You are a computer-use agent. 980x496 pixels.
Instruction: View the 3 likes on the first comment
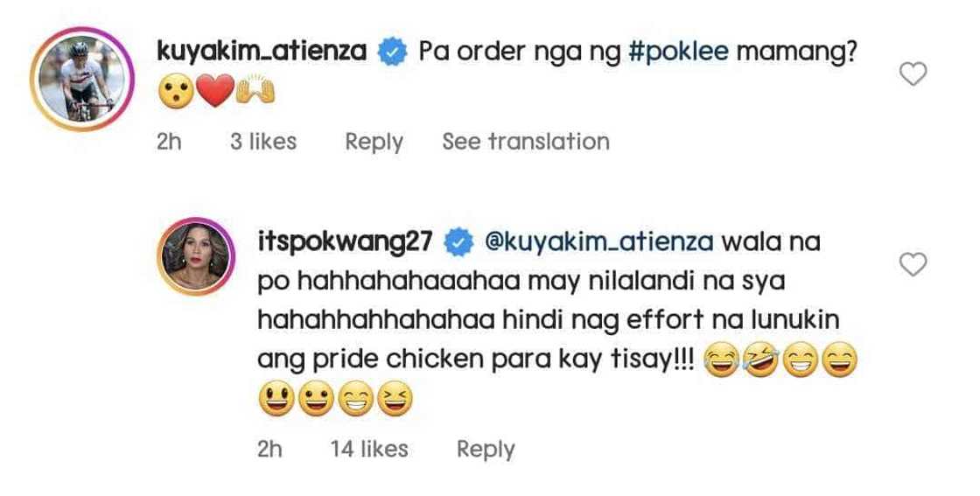click(262, 142)
